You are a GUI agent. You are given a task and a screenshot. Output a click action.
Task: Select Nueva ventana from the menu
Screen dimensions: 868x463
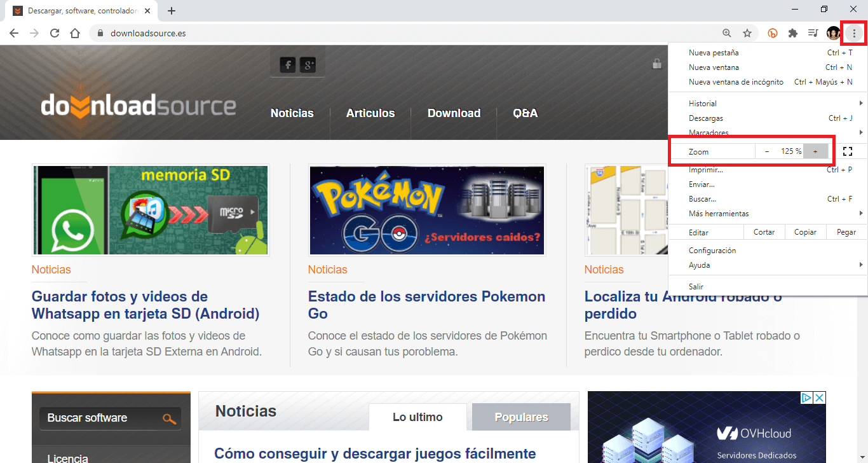pos(768,67)
